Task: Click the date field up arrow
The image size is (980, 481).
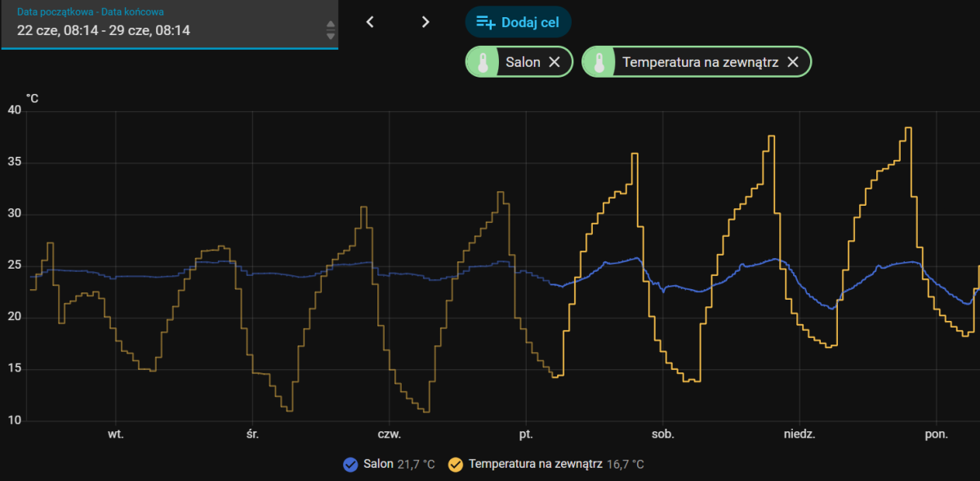Action: (x=330, y=24)
